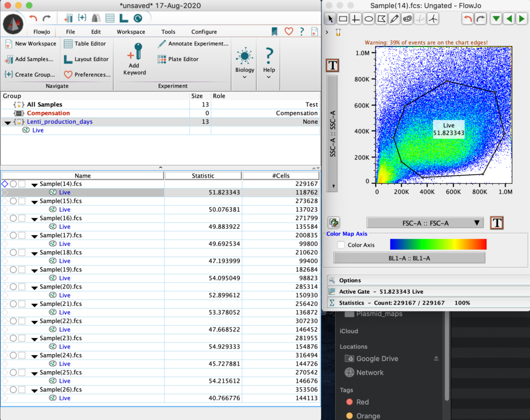Go to next sample with green right arrow
The image size is (530, 420).
[522, 19]
